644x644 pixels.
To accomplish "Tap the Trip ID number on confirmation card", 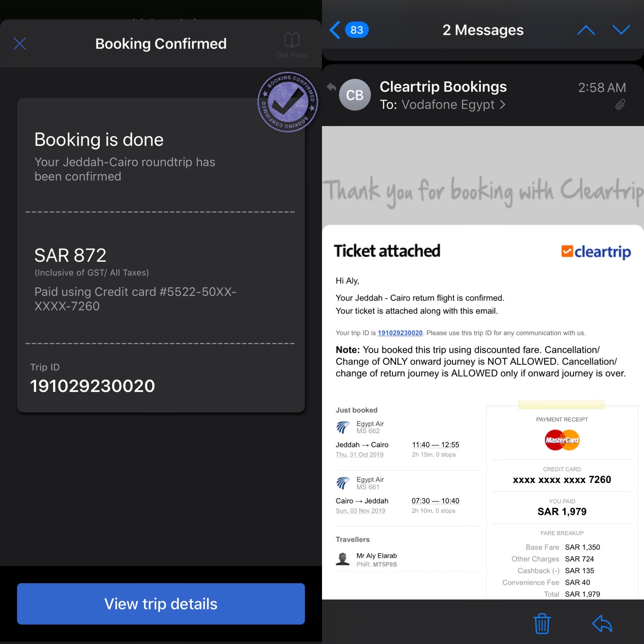I will 92,386.
